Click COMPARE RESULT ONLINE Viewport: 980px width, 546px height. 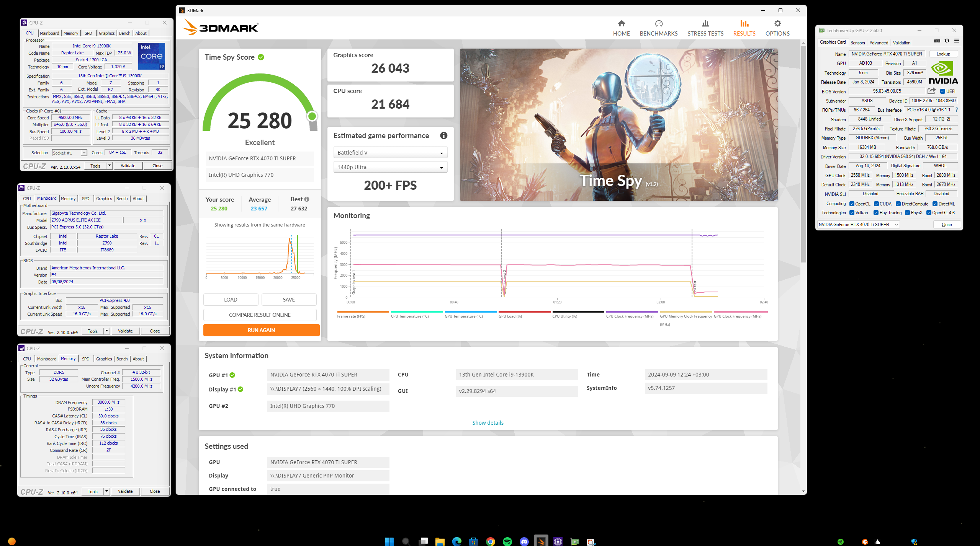[x=260, y=315]
